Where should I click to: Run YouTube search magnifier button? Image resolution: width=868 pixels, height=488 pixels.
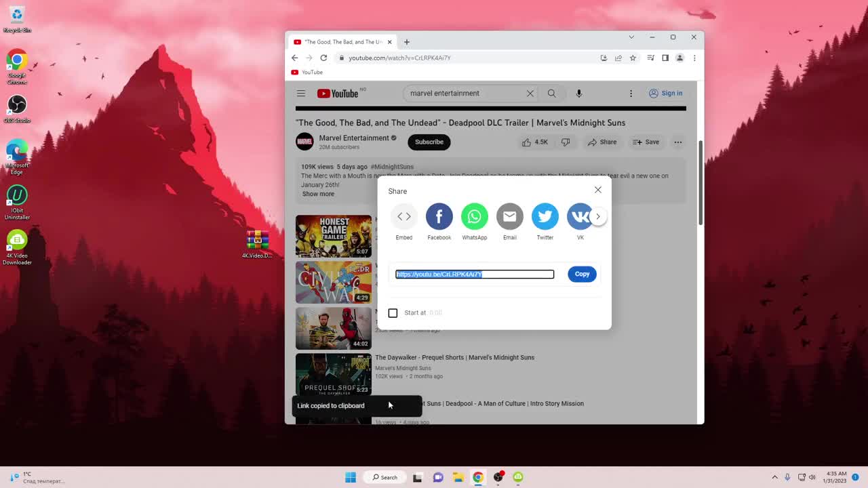pyautogui.click(x=551, y=94)
